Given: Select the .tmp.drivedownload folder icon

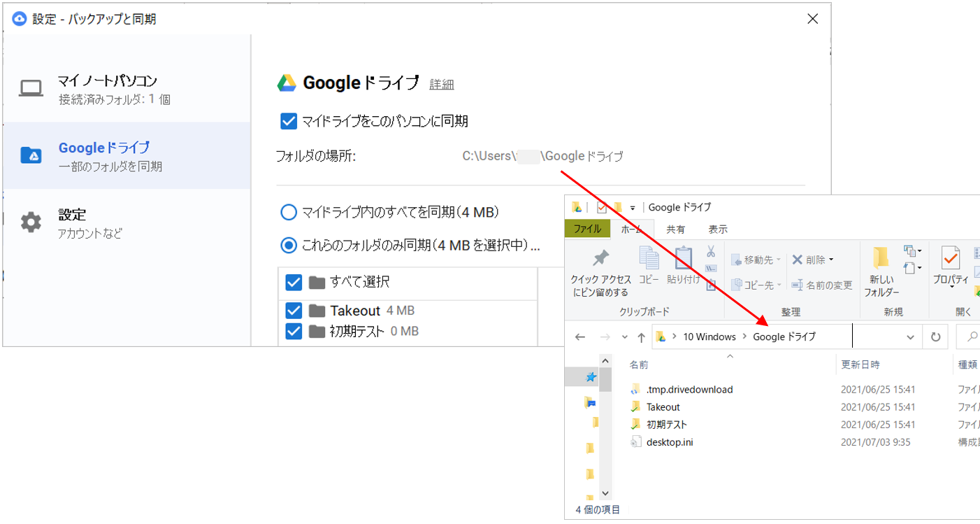Looking at the screenshot, I should coord(635,390).
